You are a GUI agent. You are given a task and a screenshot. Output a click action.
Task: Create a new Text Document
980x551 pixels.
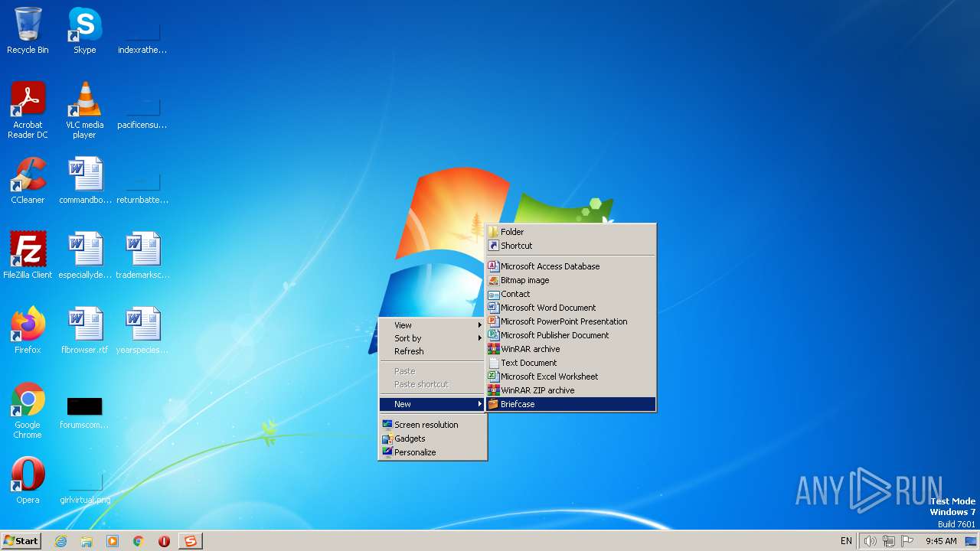pyautogui.click(x=571, y=363)
